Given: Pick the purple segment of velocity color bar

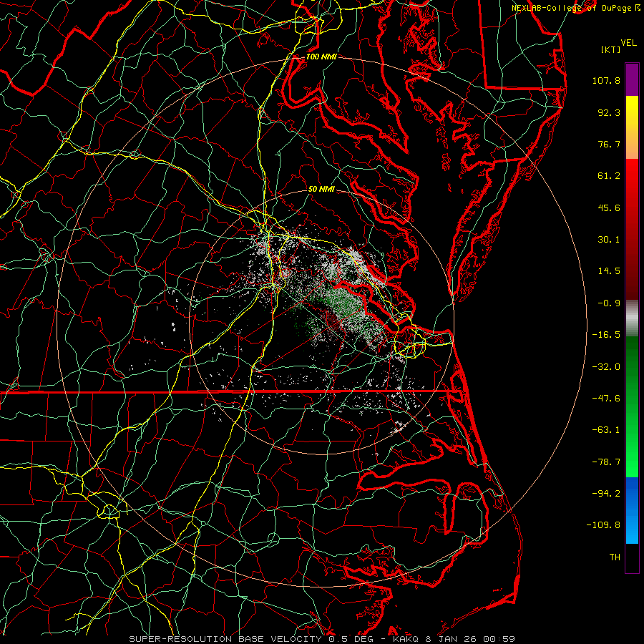Looking at the screenshot, I should (632, 79).
